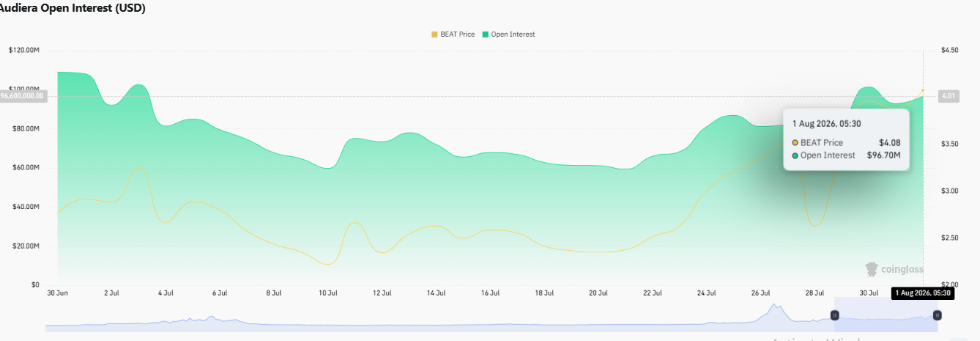Click the $80.00M left axis label
Viewport: 980px width, 341px height.
tap(26, 129)
